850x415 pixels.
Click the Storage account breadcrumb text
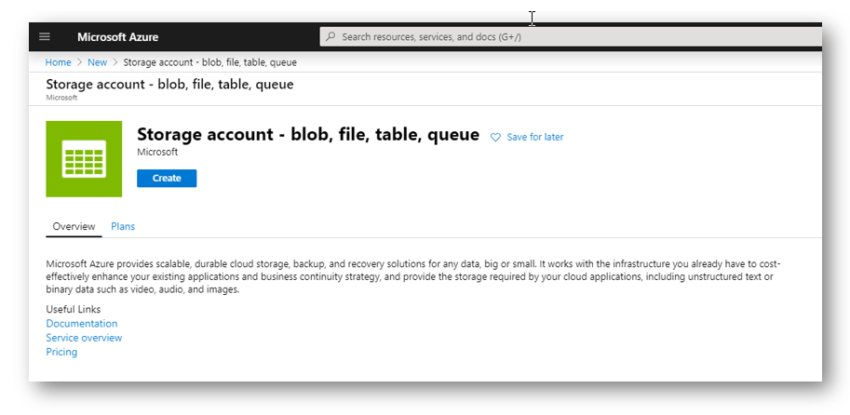pos(210,62)
